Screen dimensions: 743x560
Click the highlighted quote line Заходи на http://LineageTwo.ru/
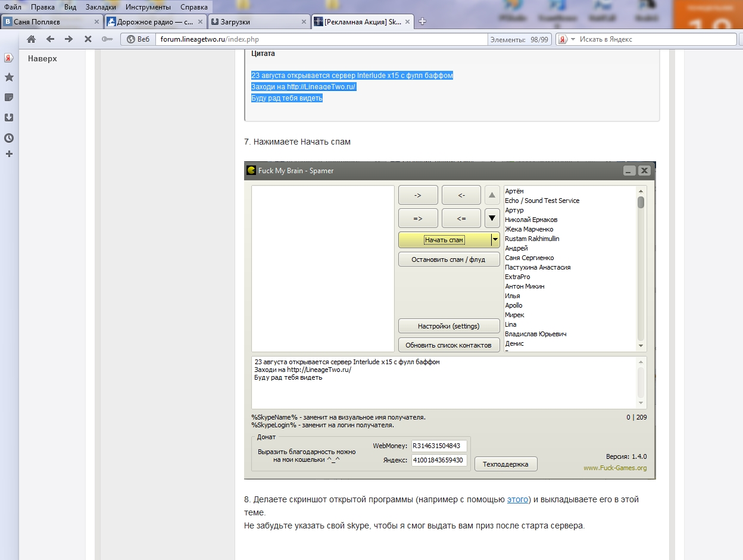[x=303, y=87]
